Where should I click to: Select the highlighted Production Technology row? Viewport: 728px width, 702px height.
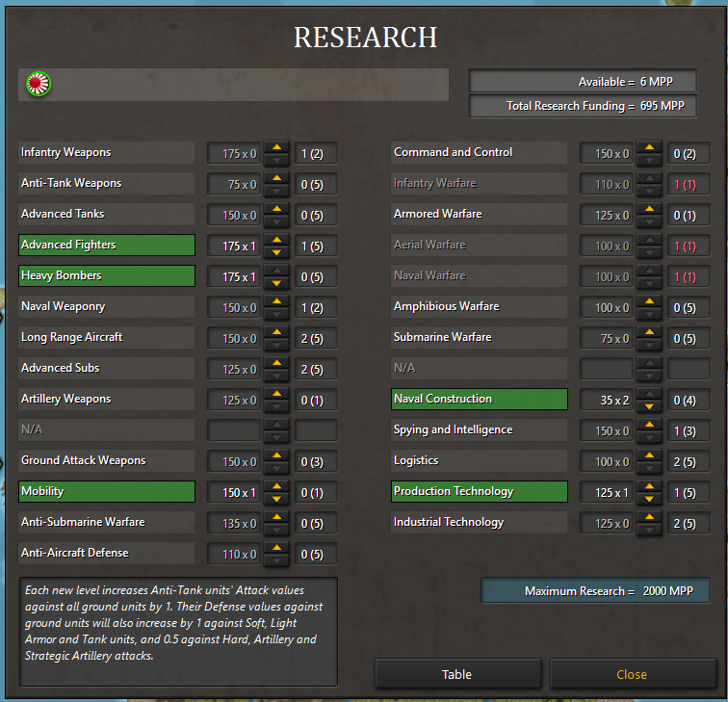tap(480, 492)
